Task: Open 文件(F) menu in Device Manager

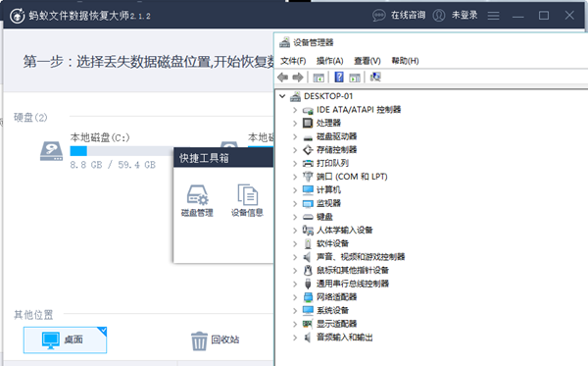Action: 293,61
